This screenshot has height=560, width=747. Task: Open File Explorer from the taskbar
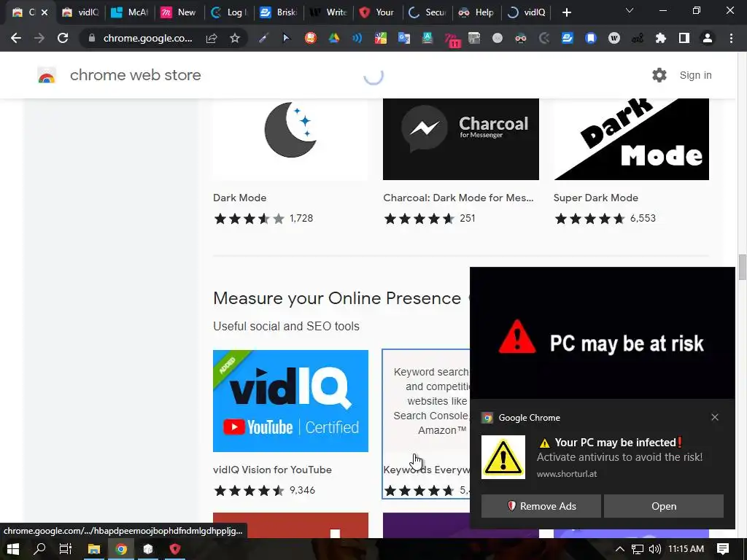point(94,549)
